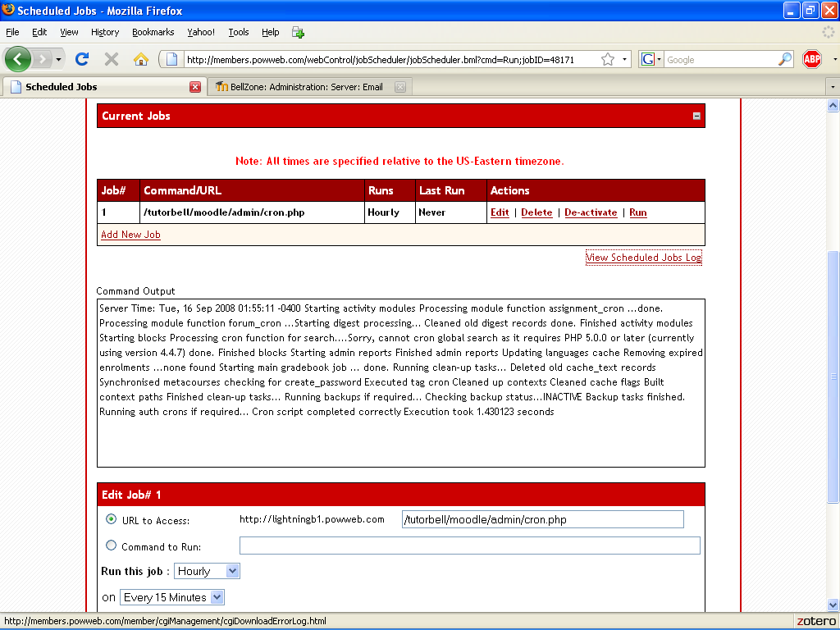840x630 pixels.
Task: Click the Zotero status bar icon
Action: [815, 621]
